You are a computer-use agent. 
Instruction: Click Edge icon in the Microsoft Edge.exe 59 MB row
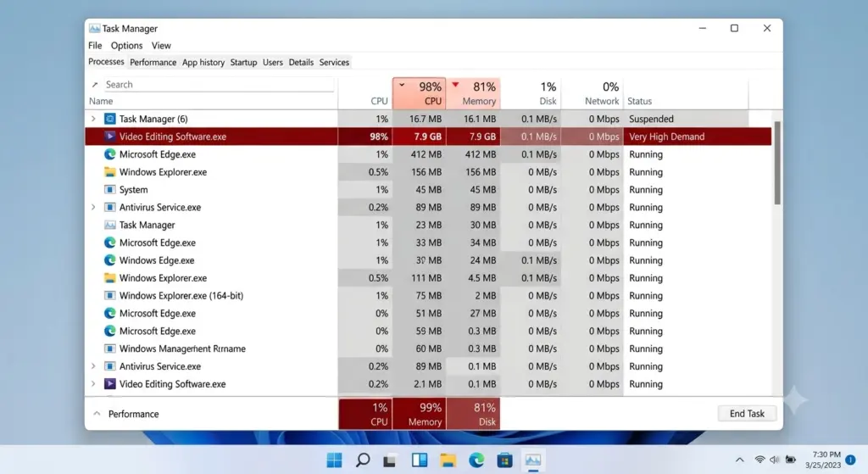pyautogui.click(x=109, y=332)
